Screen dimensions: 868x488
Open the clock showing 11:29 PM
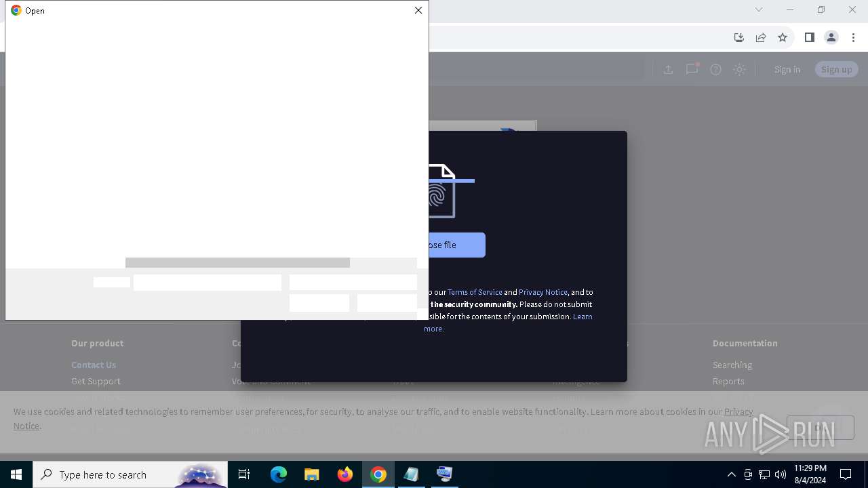[x=810, y=474]
